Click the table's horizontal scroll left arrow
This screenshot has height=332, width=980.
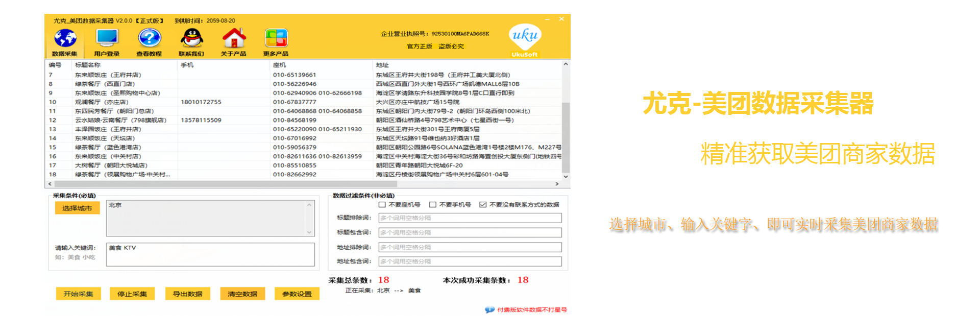50,183
